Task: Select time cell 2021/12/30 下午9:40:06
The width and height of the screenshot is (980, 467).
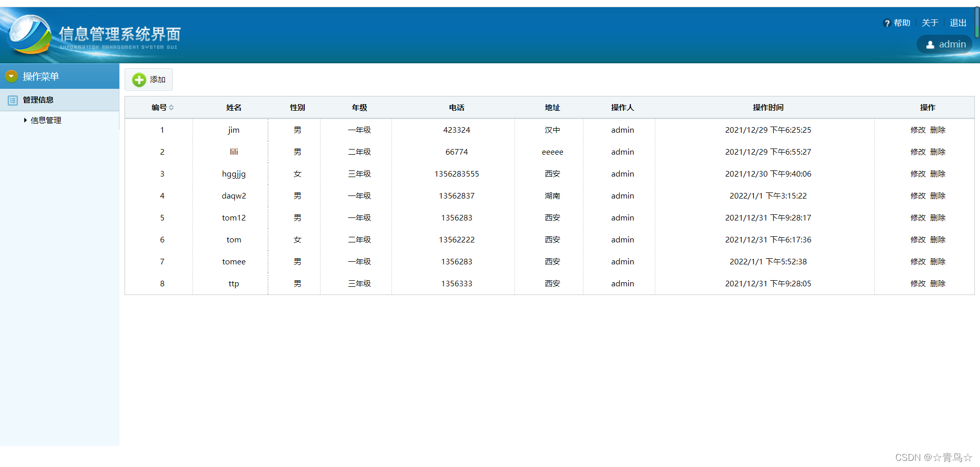Action: (x=768, y=174)
